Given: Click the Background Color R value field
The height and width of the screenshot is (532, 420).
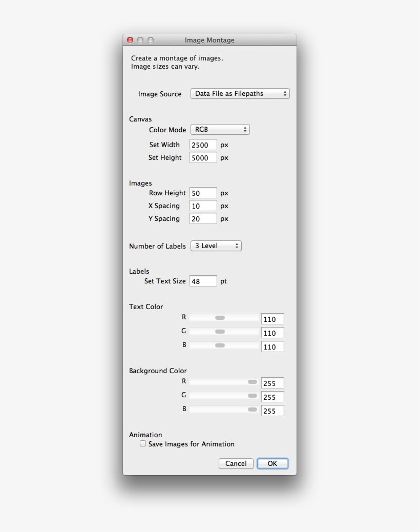Looking at the screenshot, I should click(272, 383).
